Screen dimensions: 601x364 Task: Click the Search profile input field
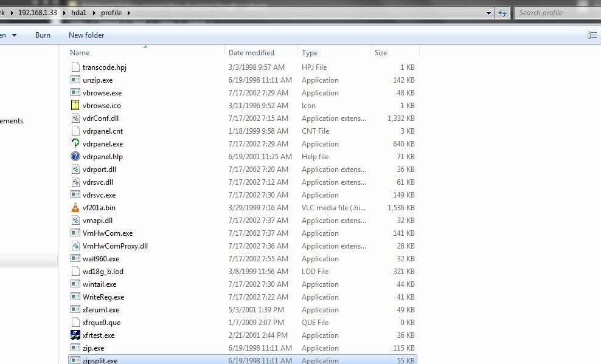click(555, 13)
